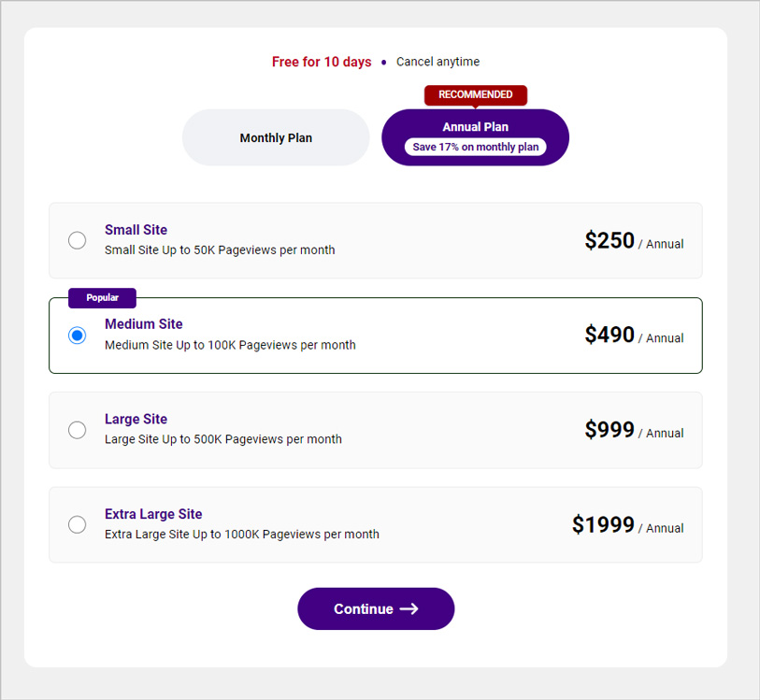The width and height of the screenshot is (760, 700).
Task: Click the Cancel anytime label
Action: (x=437, y=62)
